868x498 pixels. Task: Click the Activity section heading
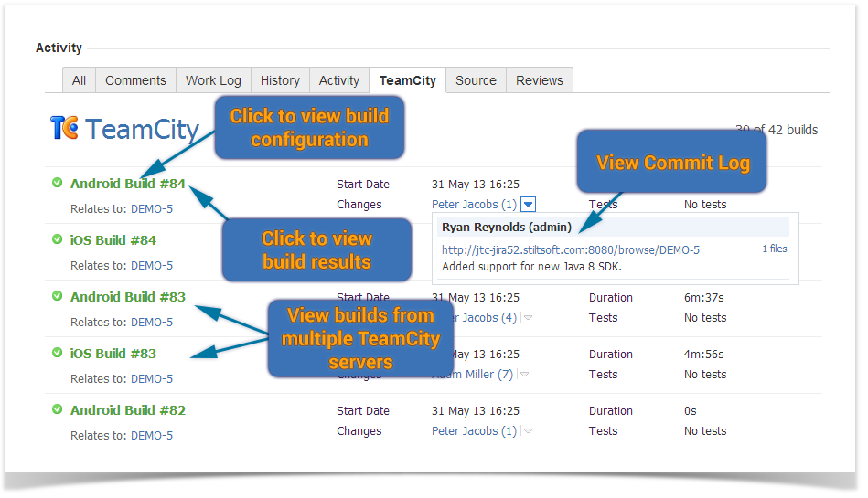[x=59, y=48]
